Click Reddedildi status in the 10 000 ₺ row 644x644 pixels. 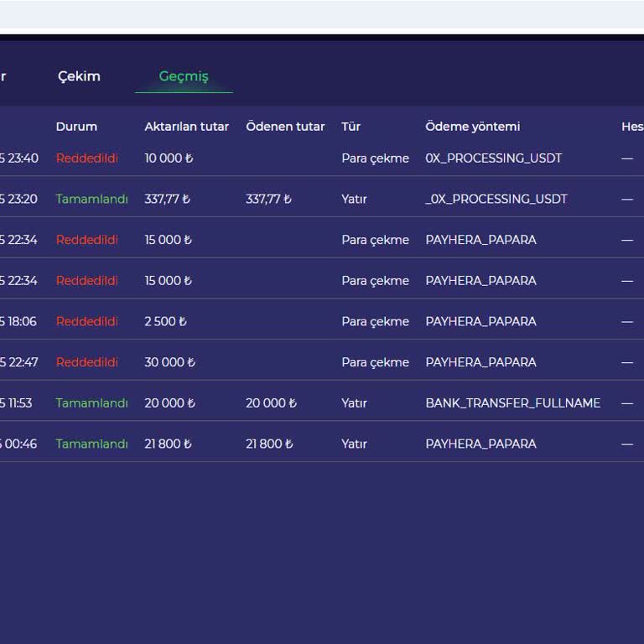tap(86, 158)
